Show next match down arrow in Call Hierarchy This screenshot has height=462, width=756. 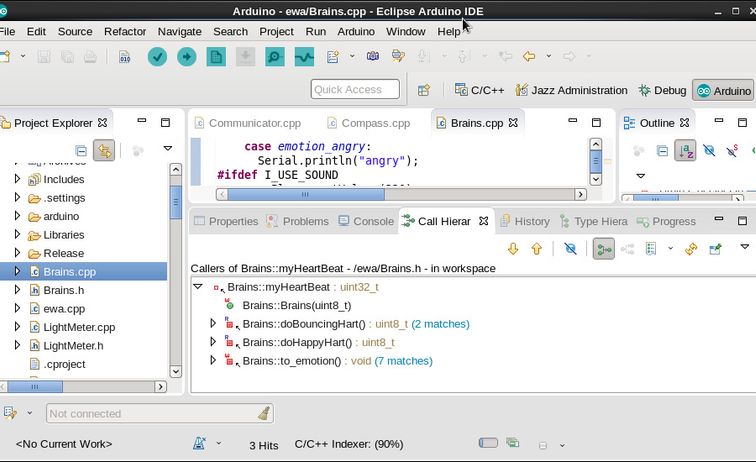[x=513, y=249]
